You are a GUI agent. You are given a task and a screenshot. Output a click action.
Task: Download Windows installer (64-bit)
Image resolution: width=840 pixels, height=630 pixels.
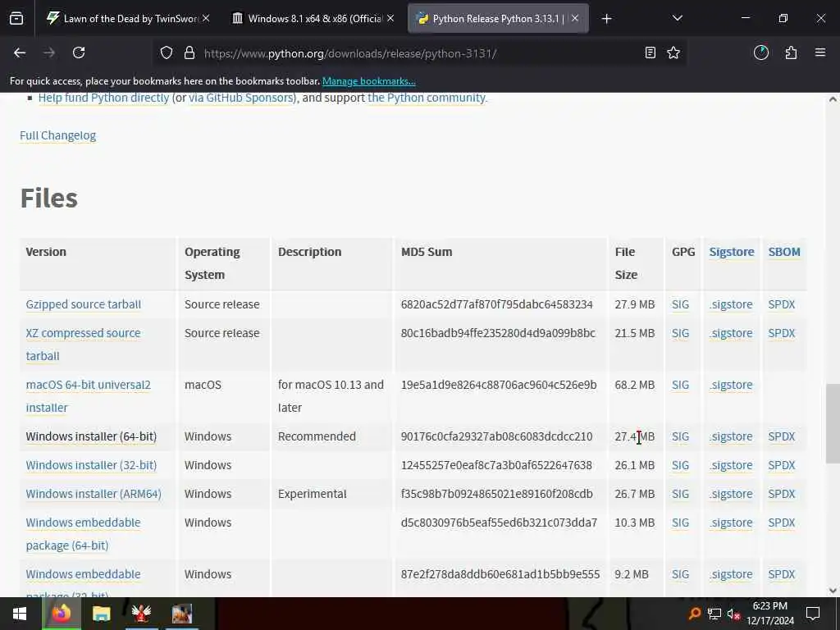point(91,436)
